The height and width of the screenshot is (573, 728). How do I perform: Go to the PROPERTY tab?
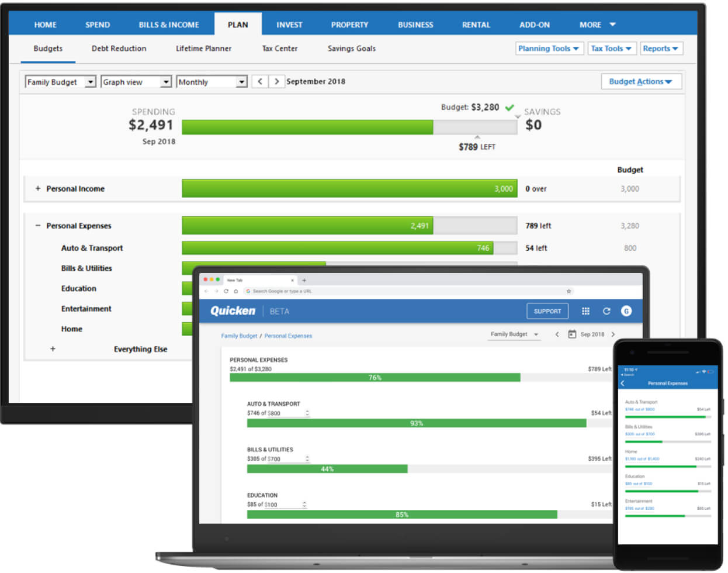(x=349, y=25)
